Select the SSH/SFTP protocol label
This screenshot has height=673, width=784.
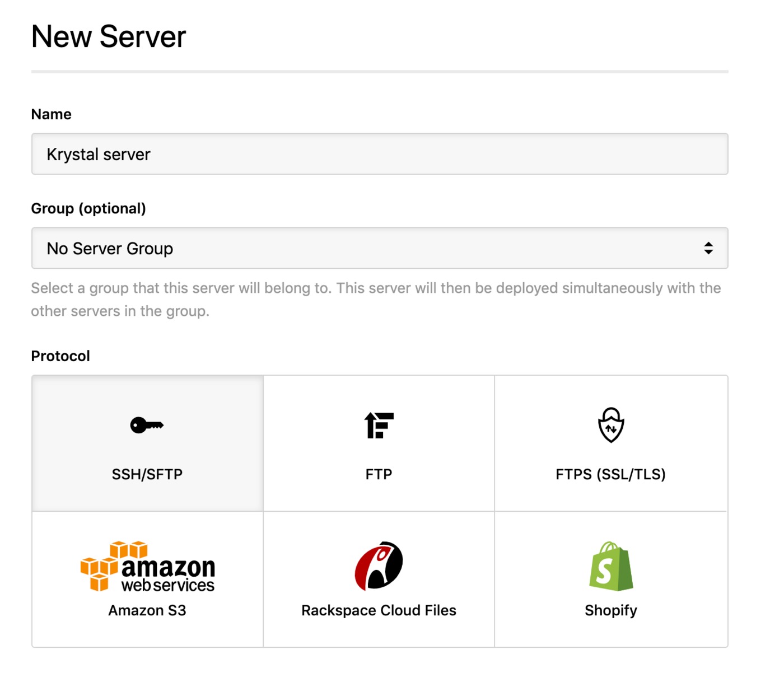tap(147, 474)
